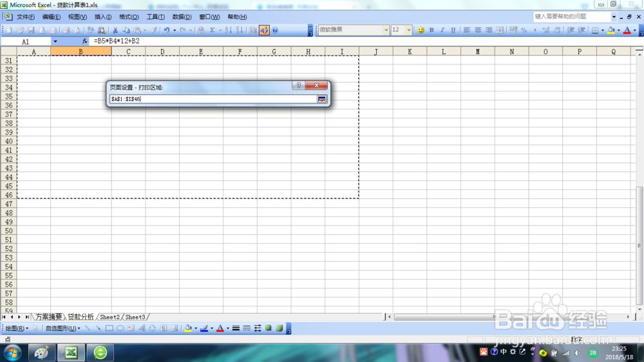Apply percent style to cells
This screenshot has width=644, height=362.
click(x=524, y=30)
